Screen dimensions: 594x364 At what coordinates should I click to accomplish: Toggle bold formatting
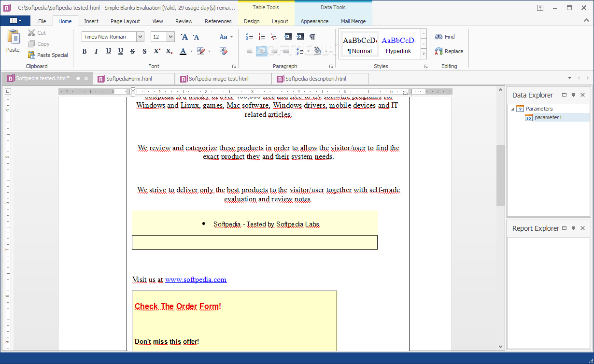pyautogui.click(x=85, y=51)
